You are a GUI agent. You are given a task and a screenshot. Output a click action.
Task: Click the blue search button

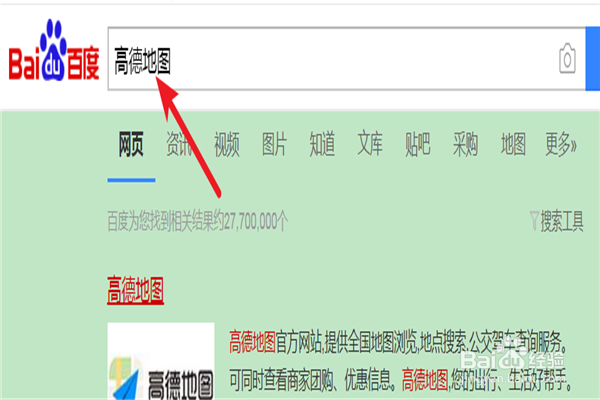point(593,59)
